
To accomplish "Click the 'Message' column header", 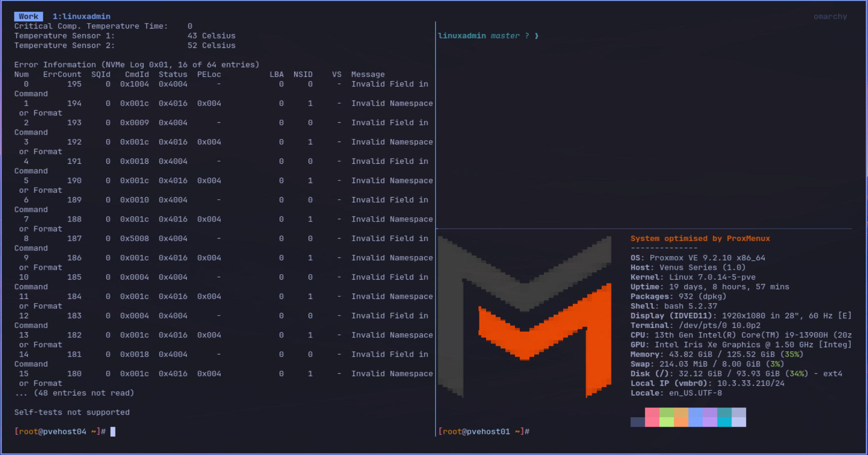I will pyautogui.click(x=368, y=74).
